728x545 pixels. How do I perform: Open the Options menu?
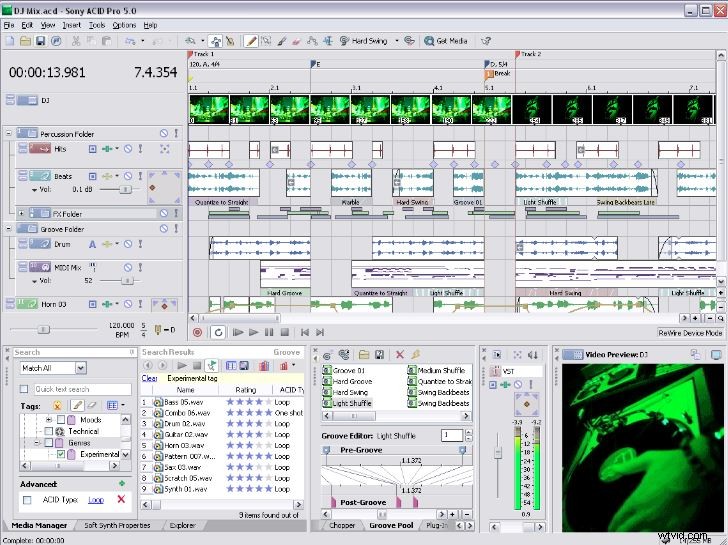coord(124,25)
